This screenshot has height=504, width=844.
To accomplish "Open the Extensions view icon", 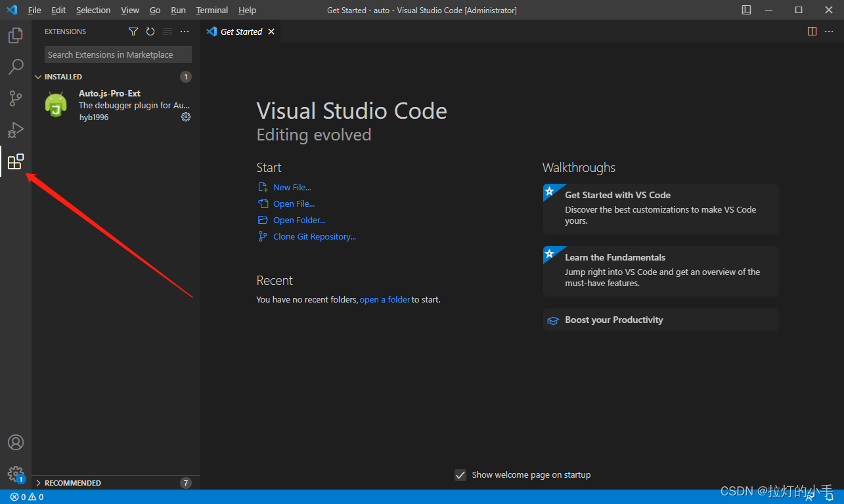I will (x=16, y=161).
